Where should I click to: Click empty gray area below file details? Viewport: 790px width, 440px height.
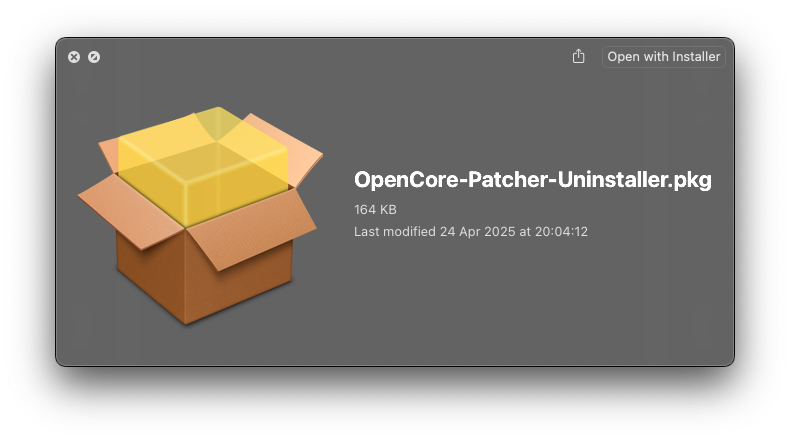pyautogui.click(x=530, y=310)
